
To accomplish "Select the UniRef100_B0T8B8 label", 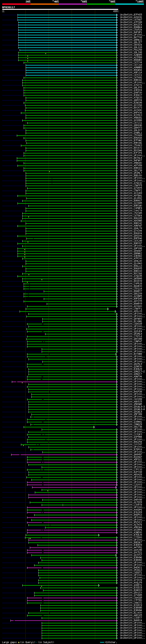I will (x=131, y=354).
